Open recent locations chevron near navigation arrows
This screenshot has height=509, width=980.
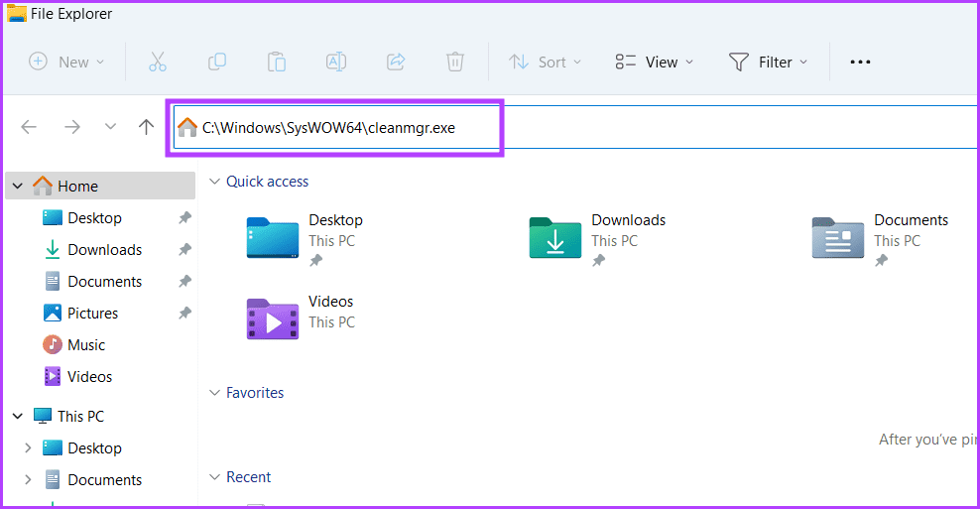click(x=111, y=127)
